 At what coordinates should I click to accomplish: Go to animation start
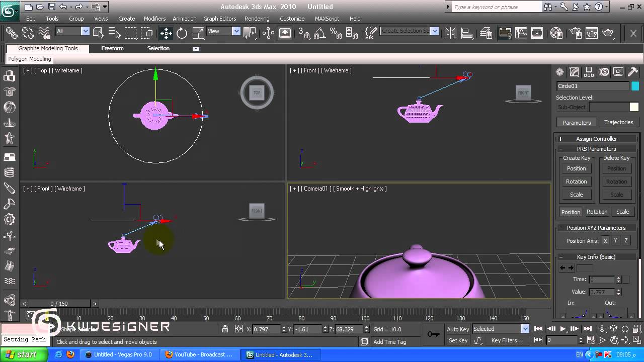[x=538, y=329]
